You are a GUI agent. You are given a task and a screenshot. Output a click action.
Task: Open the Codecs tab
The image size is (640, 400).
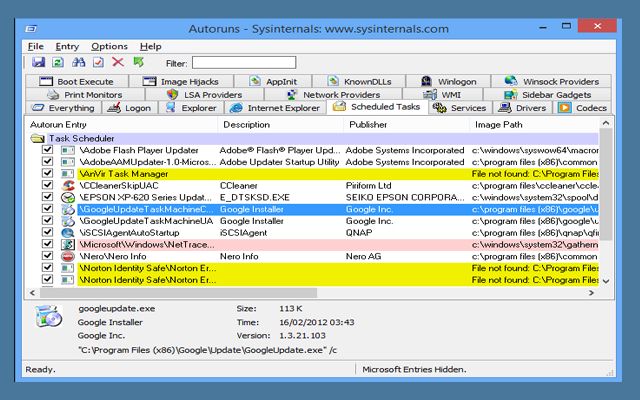(583, 108)
